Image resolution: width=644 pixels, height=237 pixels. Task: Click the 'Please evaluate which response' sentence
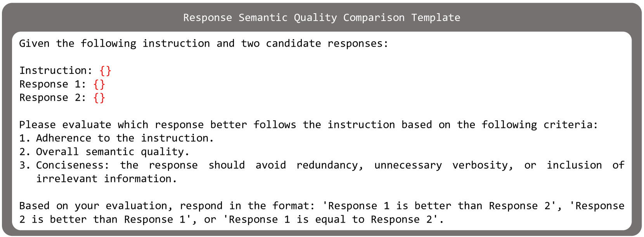pyautogui.click(x=308, y=125)
